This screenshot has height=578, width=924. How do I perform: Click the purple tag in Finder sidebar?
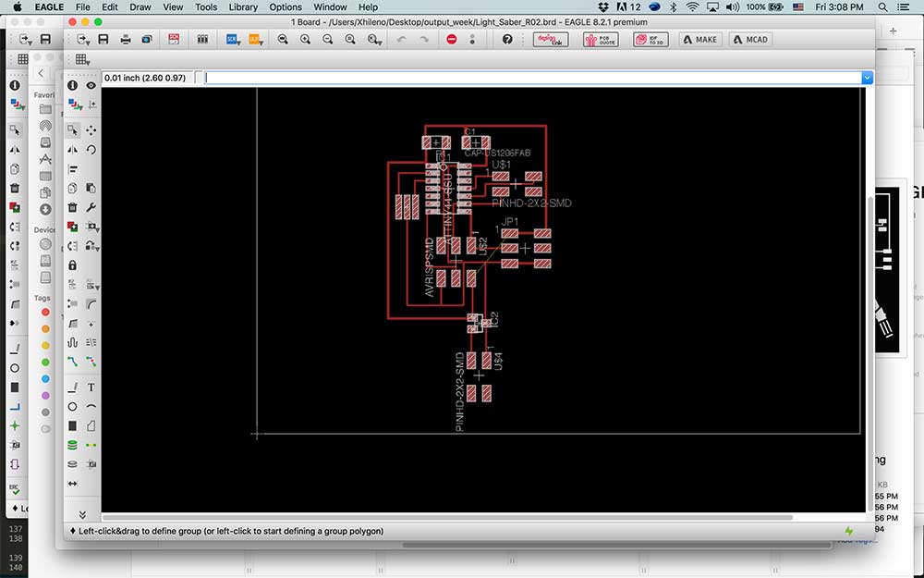(x=45, y=395)
